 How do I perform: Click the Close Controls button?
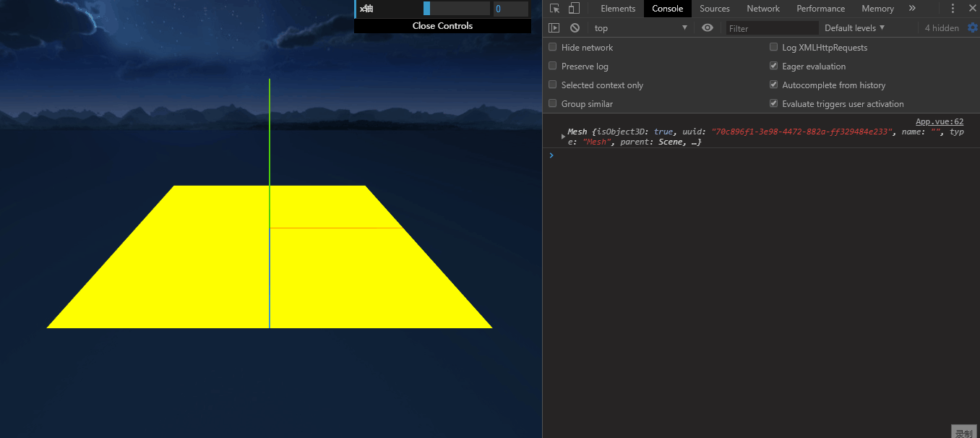pos(442,25)
